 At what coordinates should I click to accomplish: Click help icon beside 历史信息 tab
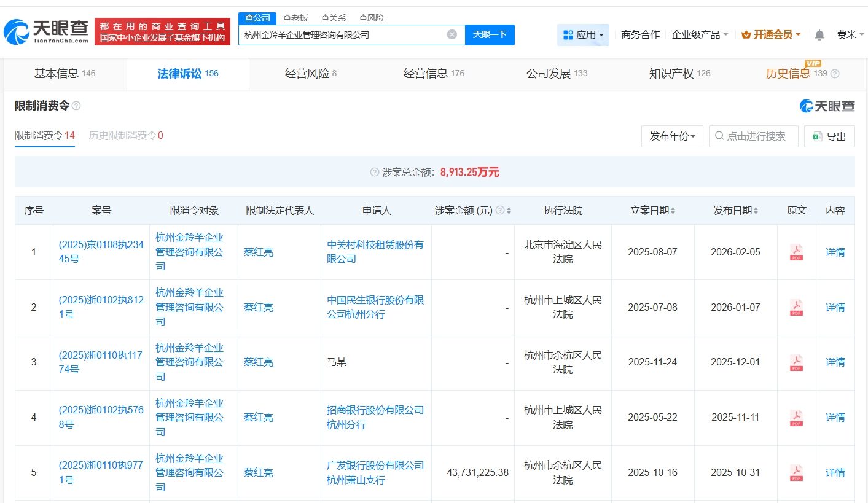coord(835,74)
